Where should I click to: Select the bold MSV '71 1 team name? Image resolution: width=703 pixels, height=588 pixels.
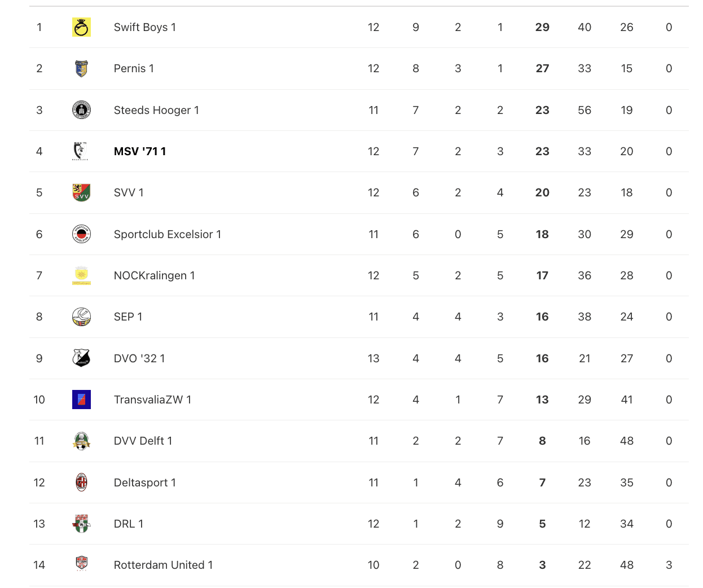click(140, 151)
